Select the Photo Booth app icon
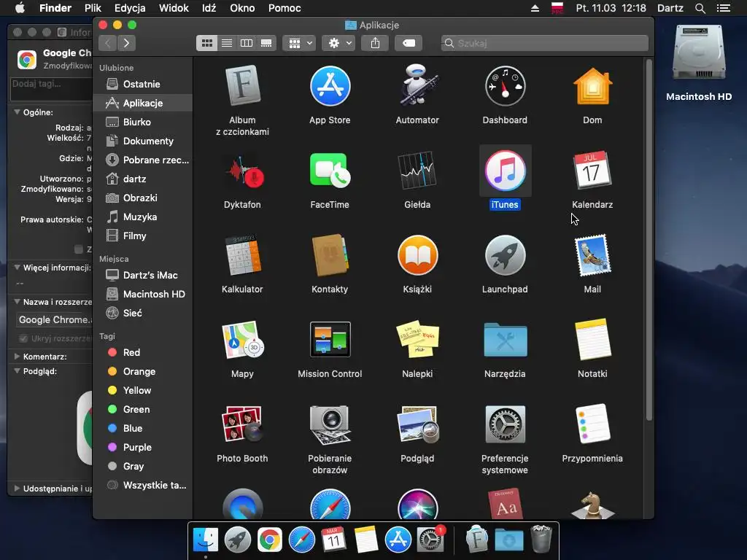Viewport: 747px width, 560px height. click(242, 424)
